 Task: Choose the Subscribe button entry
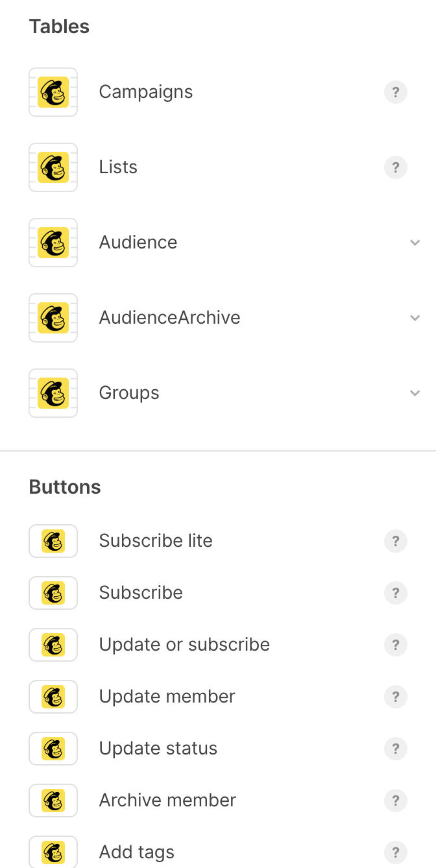pos(218,593)
